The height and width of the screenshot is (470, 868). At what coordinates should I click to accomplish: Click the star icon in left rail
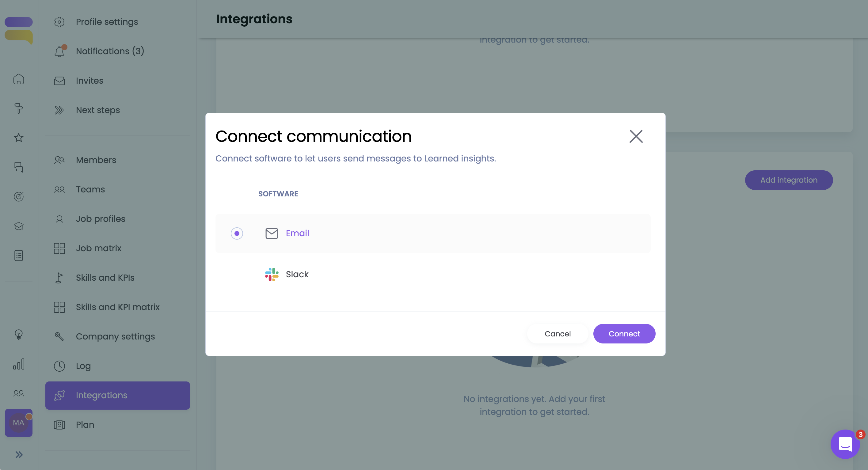19,138
